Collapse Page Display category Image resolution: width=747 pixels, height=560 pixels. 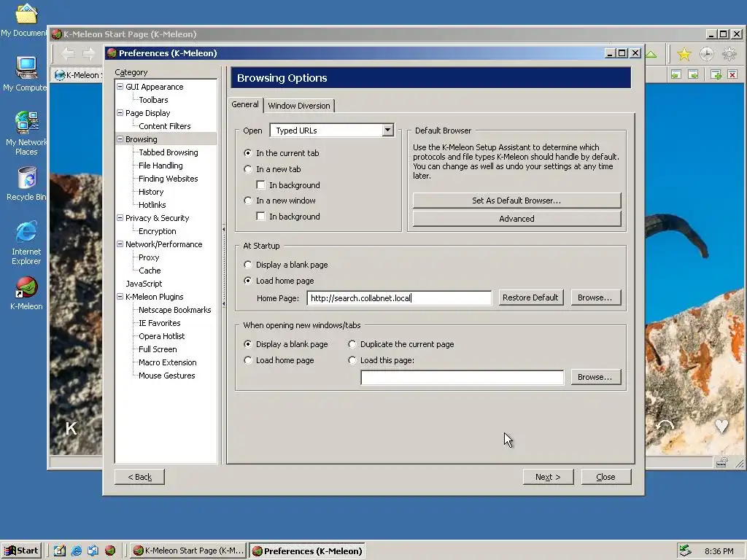pyautogui.click(x=120, y=113)
